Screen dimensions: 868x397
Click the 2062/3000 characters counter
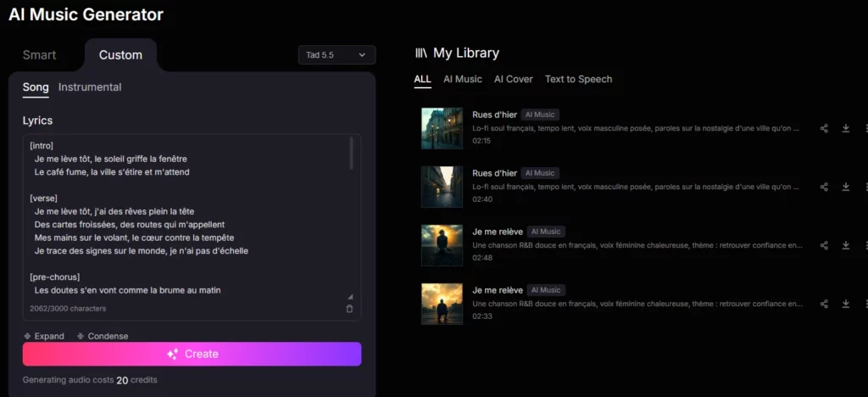[x=68, y=309]
